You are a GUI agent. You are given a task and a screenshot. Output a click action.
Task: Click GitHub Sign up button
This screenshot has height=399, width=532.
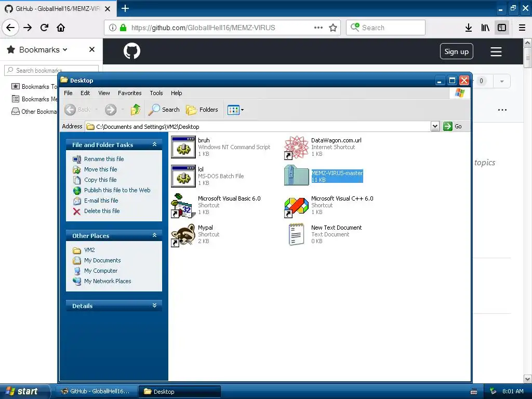pos(456,51)
